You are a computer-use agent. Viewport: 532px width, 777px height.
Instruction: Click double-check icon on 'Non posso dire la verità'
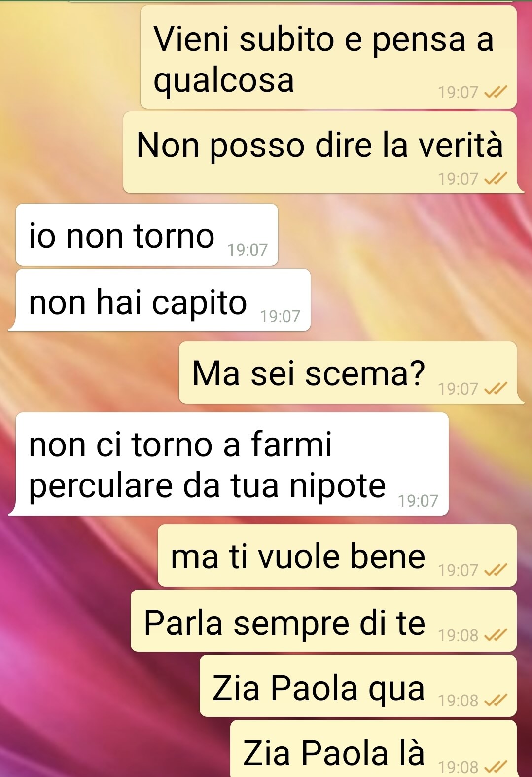click(x=496, y=179)
